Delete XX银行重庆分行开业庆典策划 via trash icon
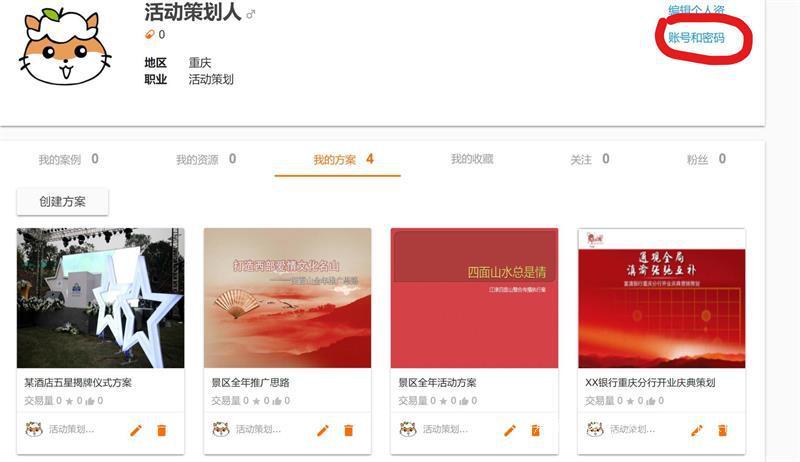This screenshot has width=800, height=462. tap(722, 430)
